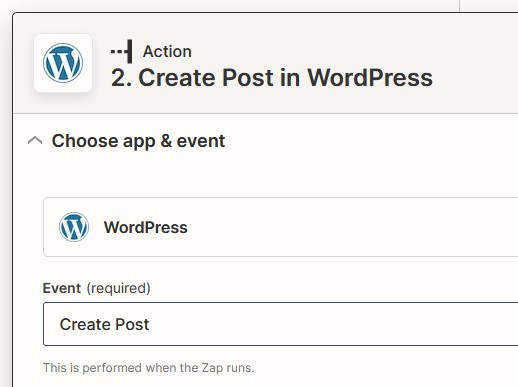Open the Event dropdown showing Create Post
Screen dimensions: 518x387
click(280, 324)
